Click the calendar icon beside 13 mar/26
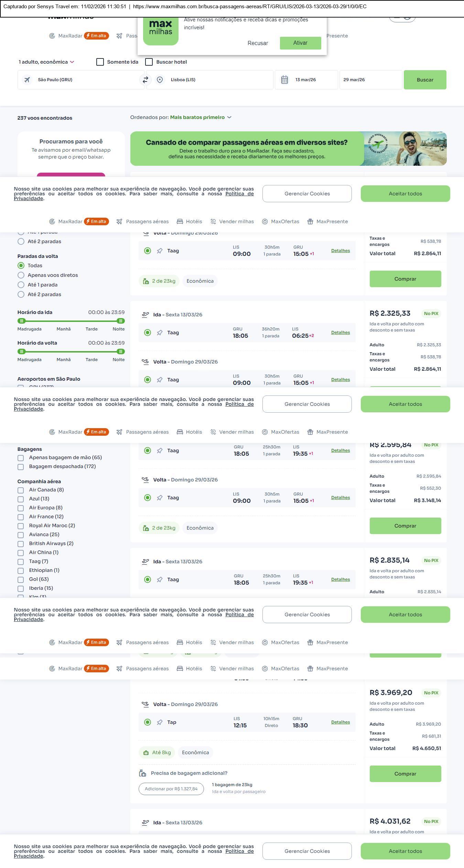Viewport: 464px width, 868px height. pyautogui.click(x=284, y=80)
